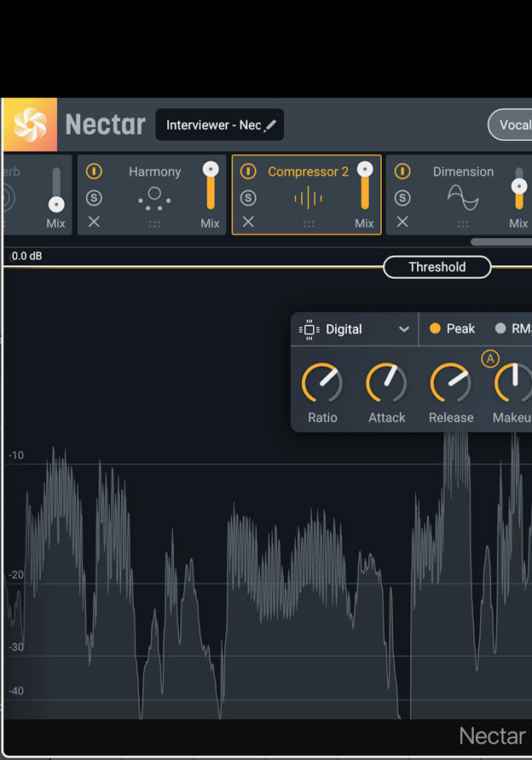Select the Dimension module tab
This screenshot has width=532, height=760.
point(463,171)
